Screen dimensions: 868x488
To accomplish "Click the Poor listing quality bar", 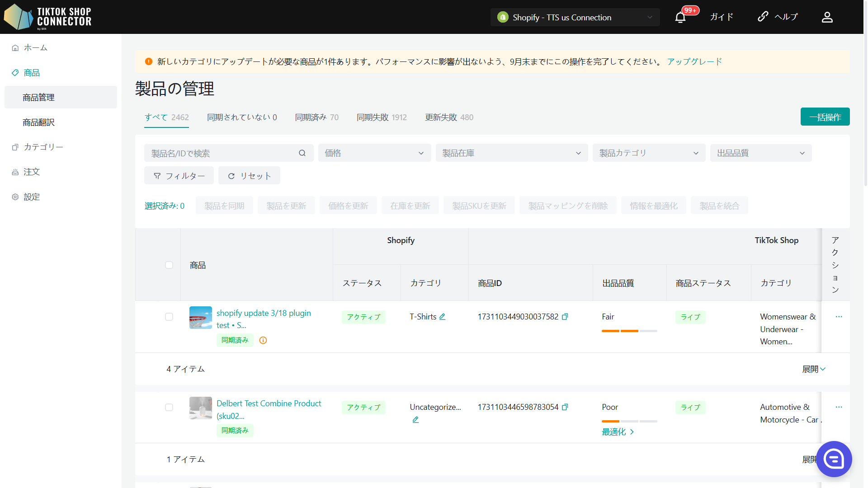I will point(629,421).
